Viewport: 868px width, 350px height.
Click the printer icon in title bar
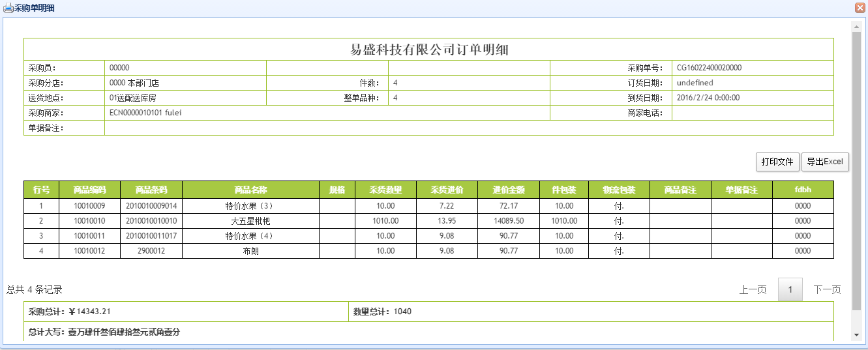8,8
